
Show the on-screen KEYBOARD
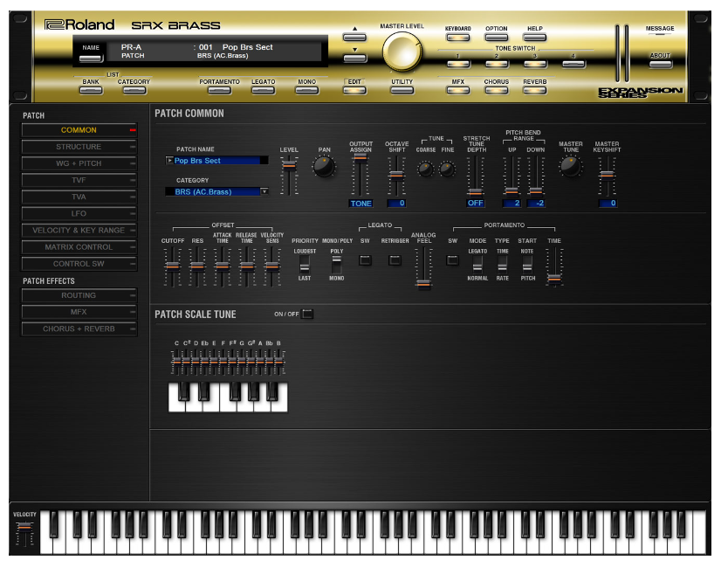click(458, 38)
